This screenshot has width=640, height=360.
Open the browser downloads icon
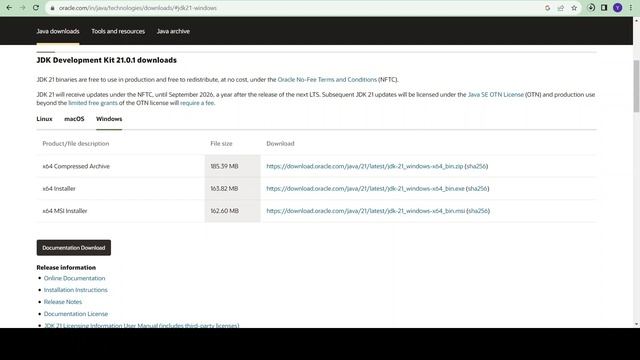tap(591, 8)
